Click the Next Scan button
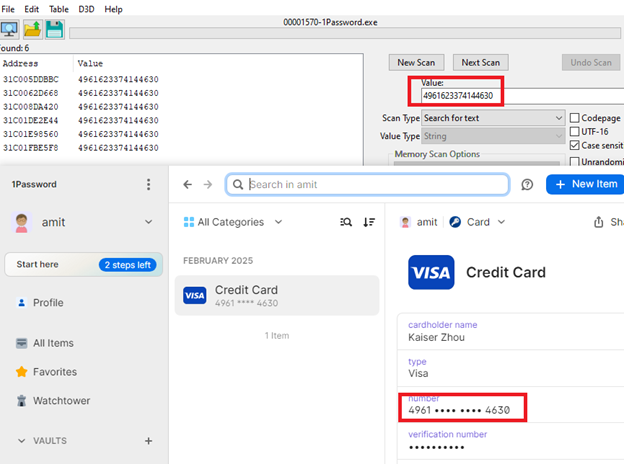Screen dimensions: 624x464 click(x=481, y=62)
